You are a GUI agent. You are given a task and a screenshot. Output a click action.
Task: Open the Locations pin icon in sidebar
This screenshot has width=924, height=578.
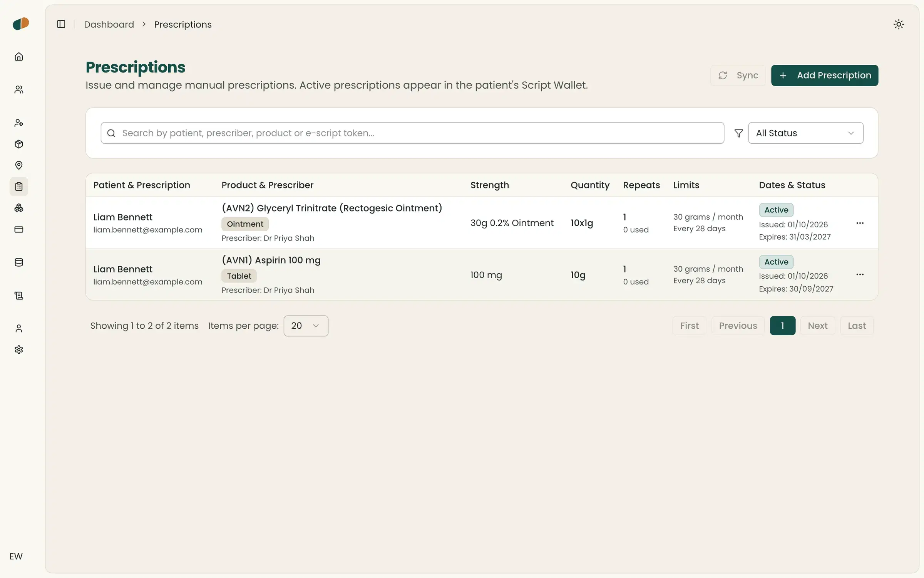[x=19, y=165]
